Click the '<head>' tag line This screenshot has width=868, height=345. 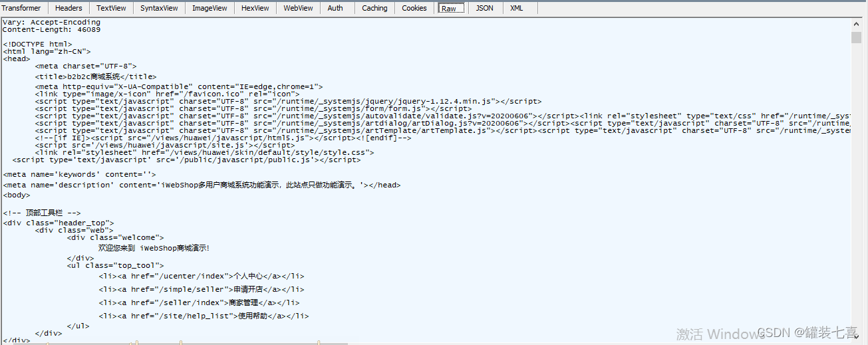pos(17,58)
